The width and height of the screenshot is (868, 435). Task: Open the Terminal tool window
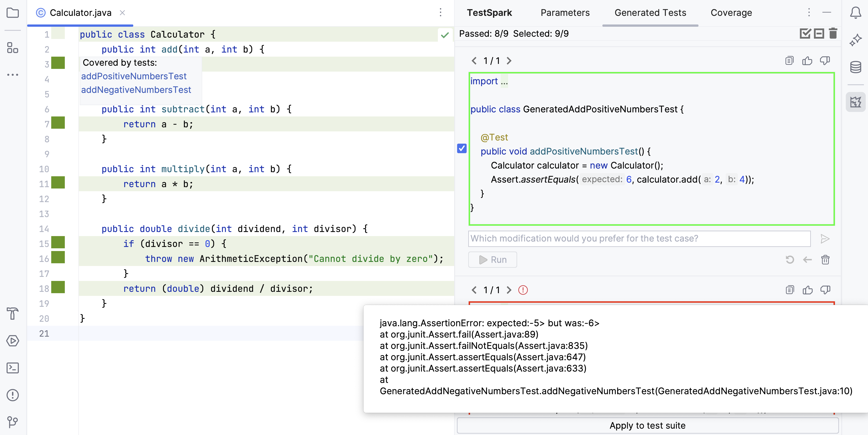[12, 368]
